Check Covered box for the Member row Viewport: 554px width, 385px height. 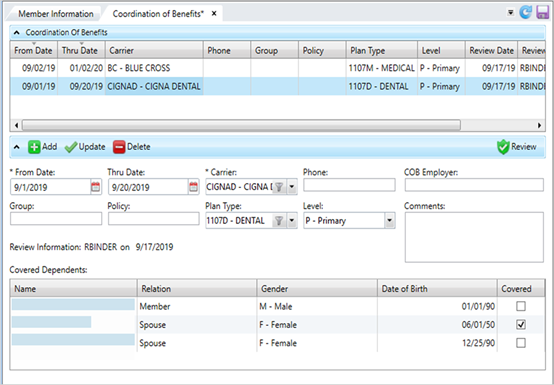coord(521,306)
